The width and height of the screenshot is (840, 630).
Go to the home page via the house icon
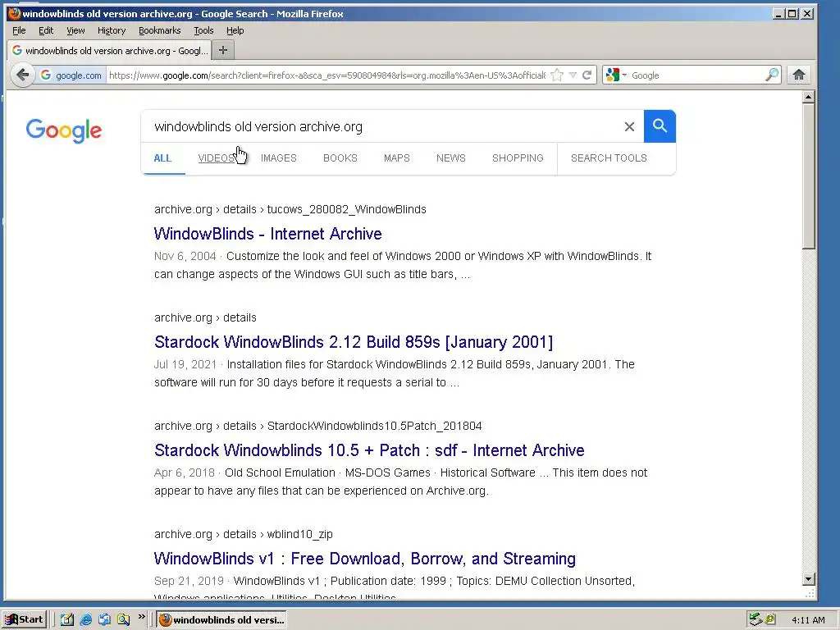tap(799, 75)
